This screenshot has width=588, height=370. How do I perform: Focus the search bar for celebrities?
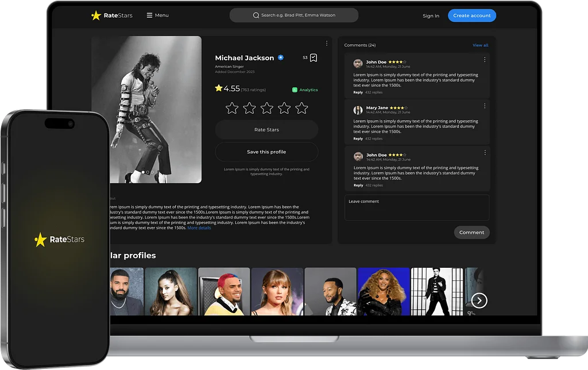tap(294, 16)
